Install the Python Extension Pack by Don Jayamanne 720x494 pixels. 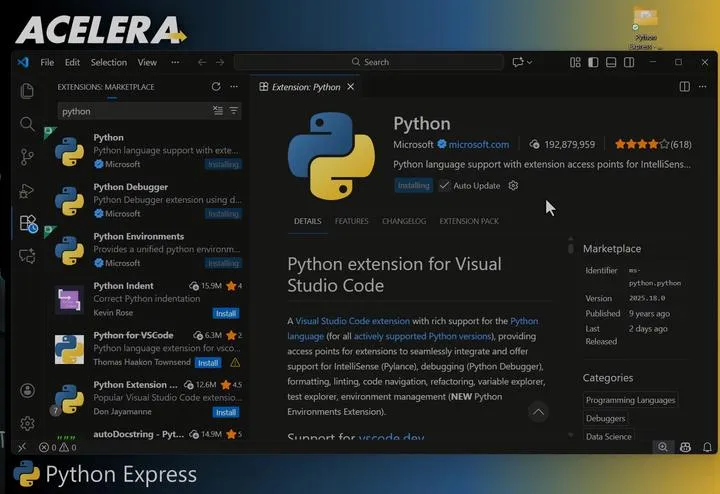click(226, 412)
